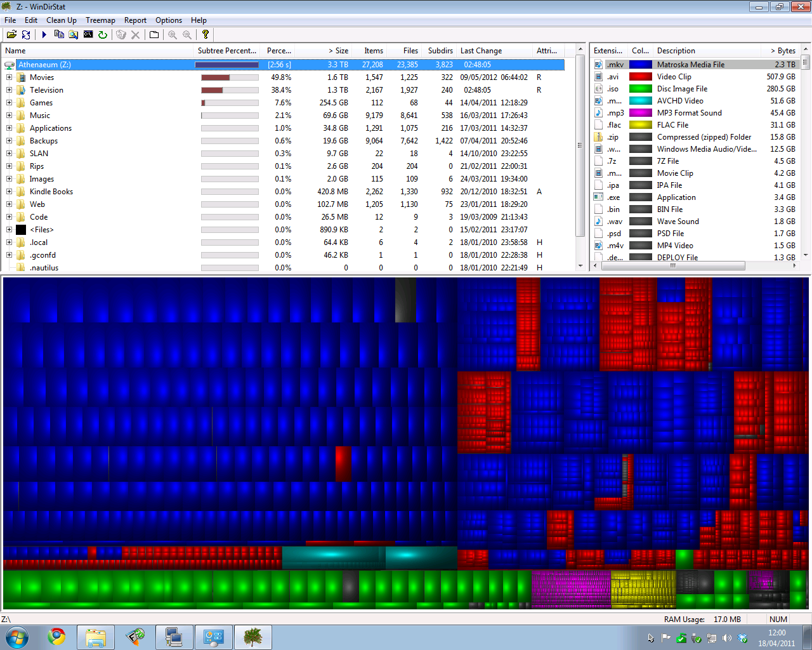This screenshot has width=812, height=650.
Task: Select the Images folder row
Action: click(x=284, y=179)
